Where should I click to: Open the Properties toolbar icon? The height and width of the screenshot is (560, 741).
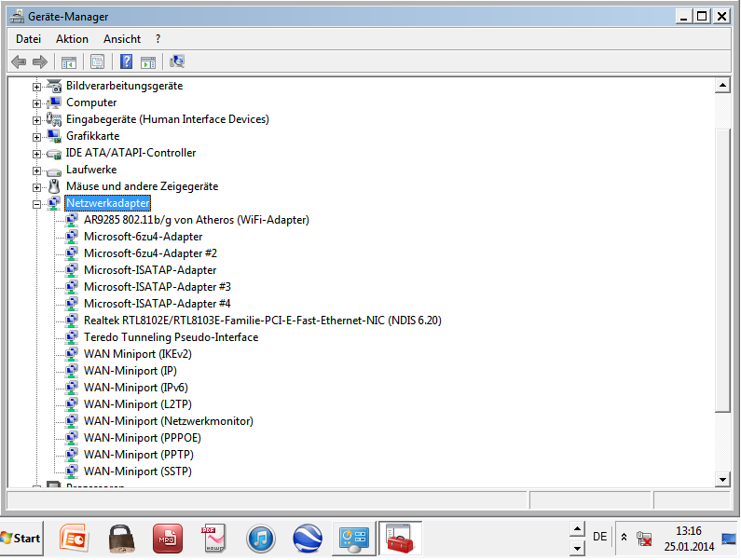97,61
